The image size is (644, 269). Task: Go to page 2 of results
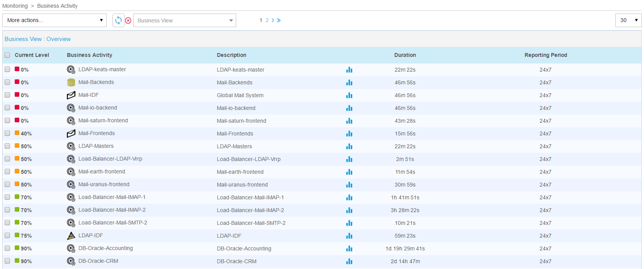tap(267, 20)
